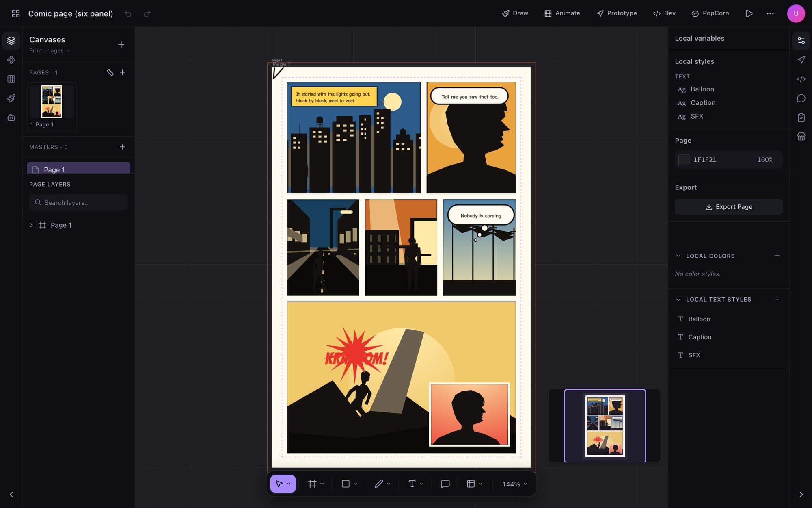Viewport: 812px width, 508px height.
Task: Switch to Dev mode
Action: pyautogui.click(x=664, y=13)
